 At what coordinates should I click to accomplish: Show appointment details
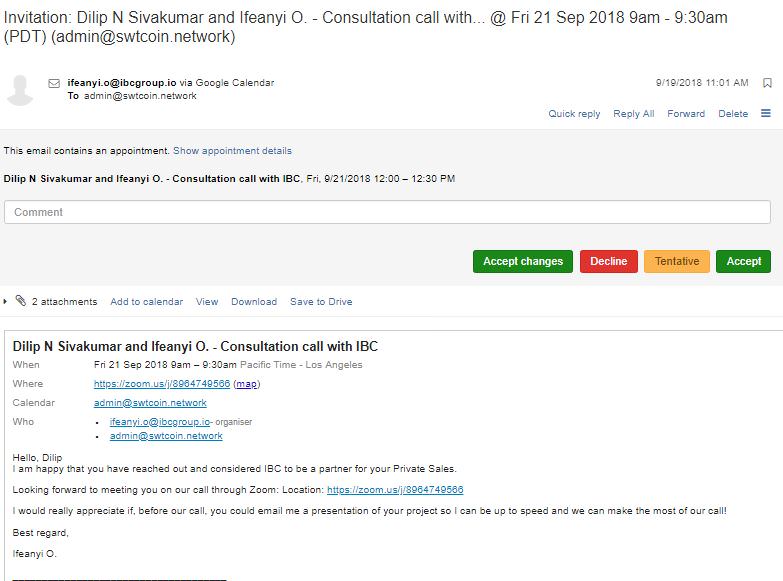(x=232, y=151)
